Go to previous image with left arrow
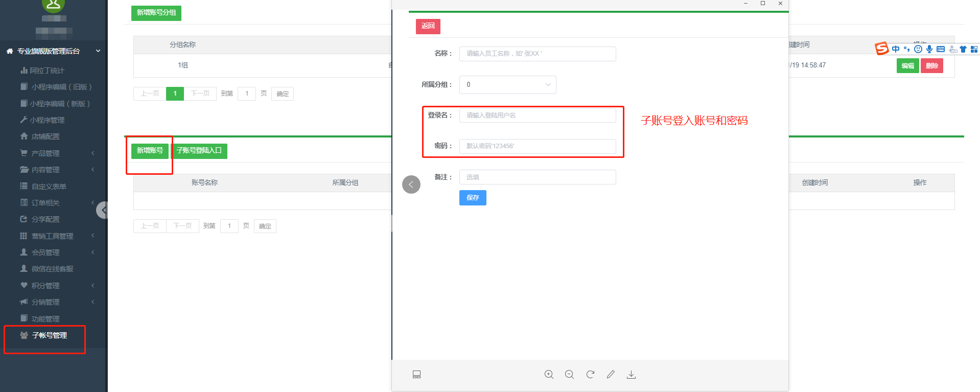Image resolution: width=980 pixels, height=392 pixels. pos(411,185)
